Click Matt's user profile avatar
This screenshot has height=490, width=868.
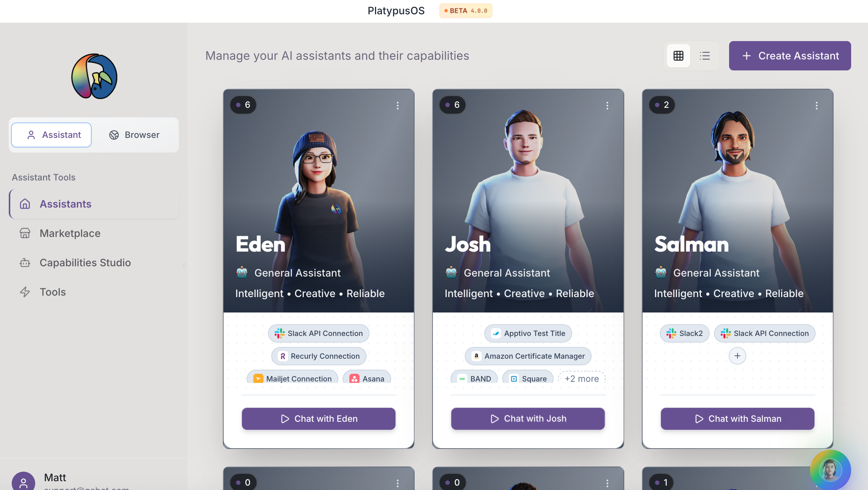coord(23,482)
